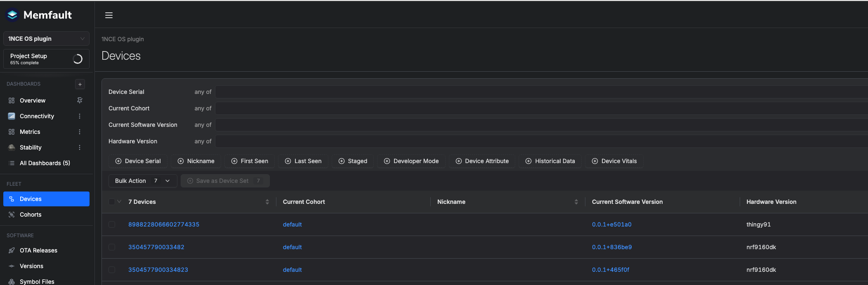Select checkbox for device 8988228066602774335
Viewport: 868px width, 285px height.
(x=112, y=224)
